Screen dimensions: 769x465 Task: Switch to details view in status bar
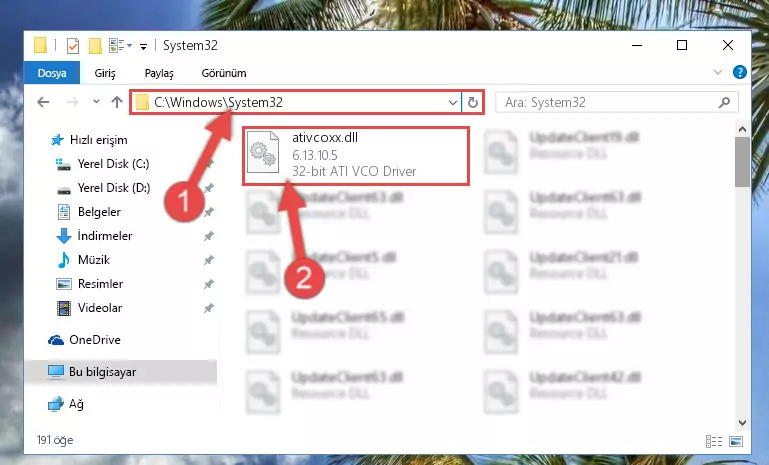pyautogui.click(x=714, y=441)
